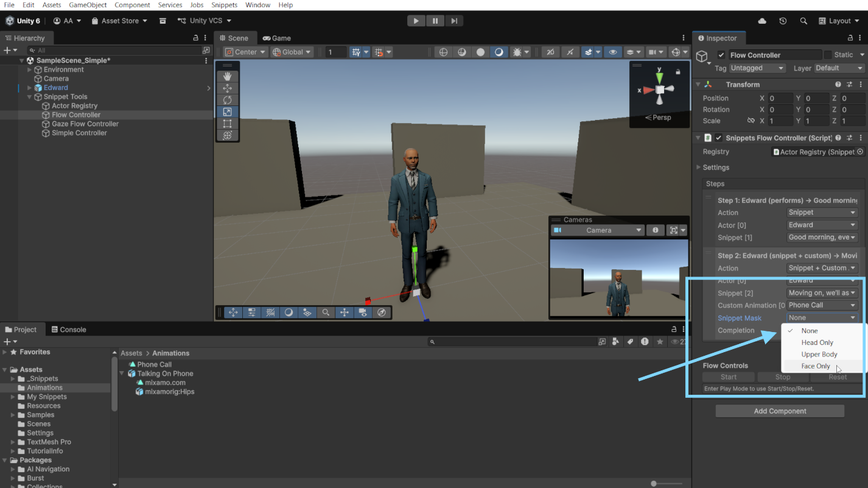Open the Layer dropdown showing Default

[839, 68]
